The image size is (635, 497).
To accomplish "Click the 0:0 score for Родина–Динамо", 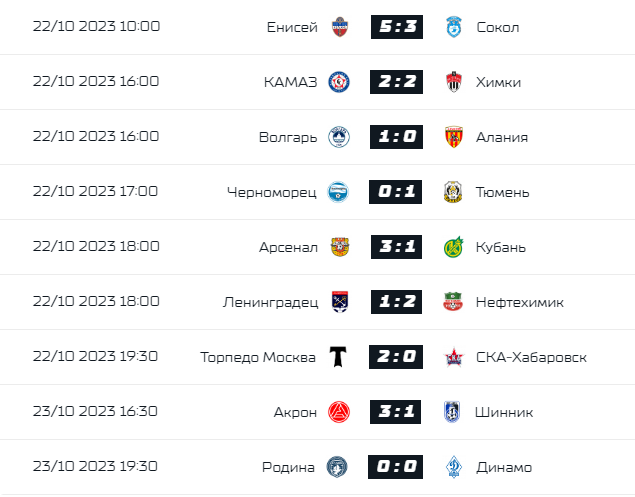I will 396,467.
